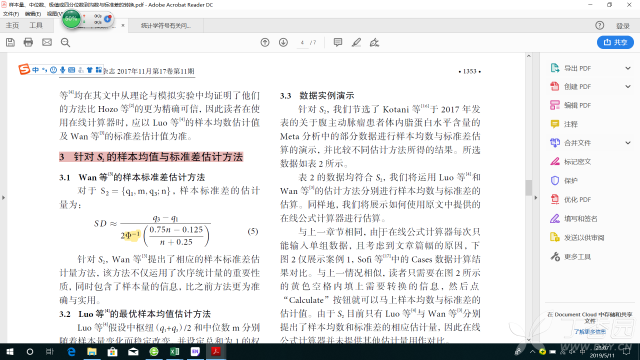Screen dimensions: 640x360
Task: Send file by email envelope icon
Action: pyautogui.click(x=47, y=42)
